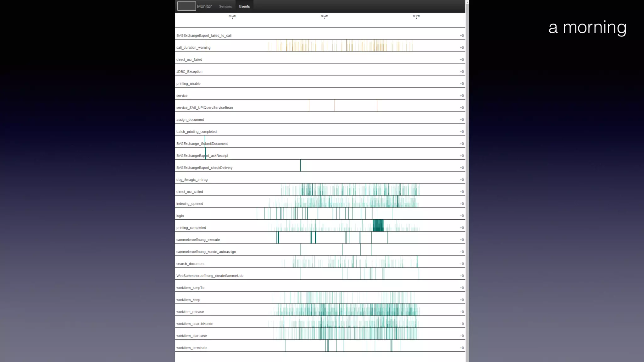Select the login event row label
644x362 pixels.
pos(180,216)
